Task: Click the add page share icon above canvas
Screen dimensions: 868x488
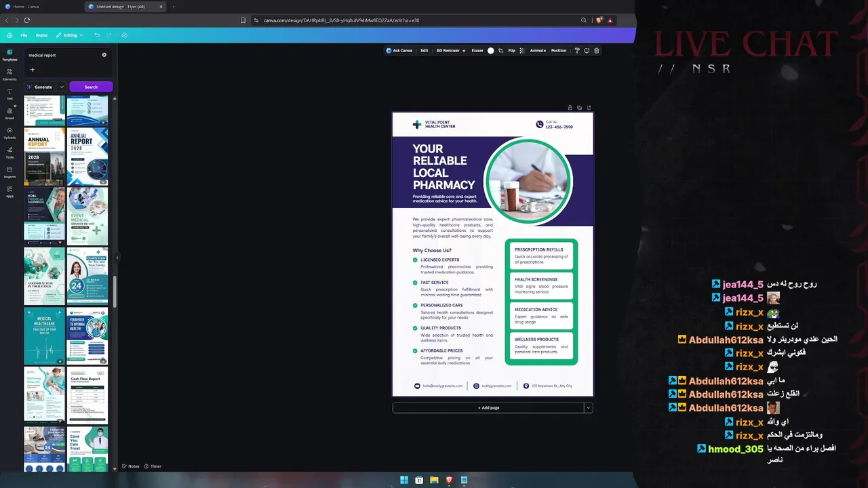Action: [x=589, y=108]
